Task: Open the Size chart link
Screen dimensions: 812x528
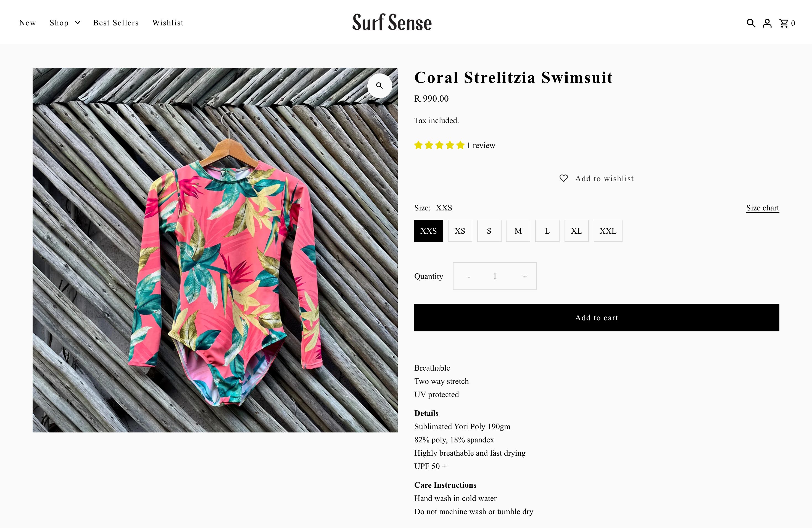Action: 763,208
